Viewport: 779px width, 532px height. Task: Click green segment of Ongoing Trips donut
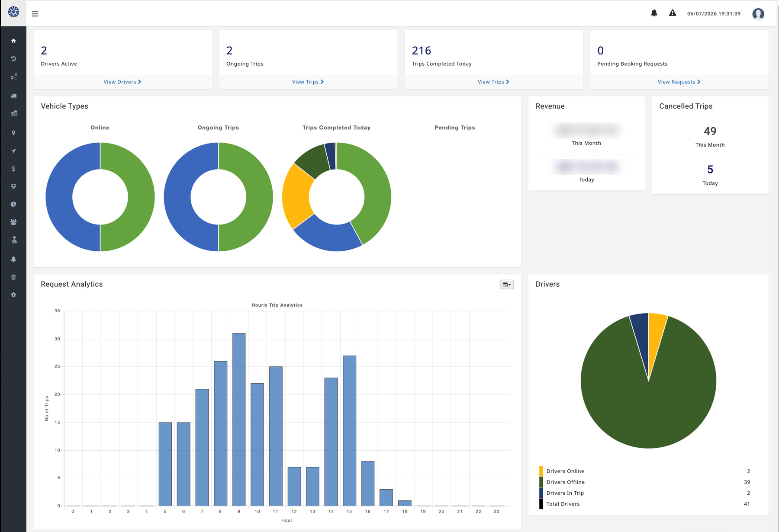260,197
